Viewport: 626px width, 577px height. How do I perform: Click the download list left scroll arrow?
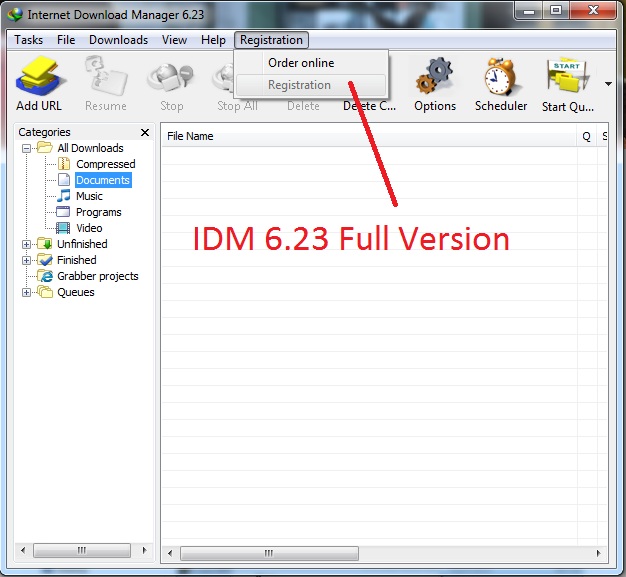coord(170,553)
